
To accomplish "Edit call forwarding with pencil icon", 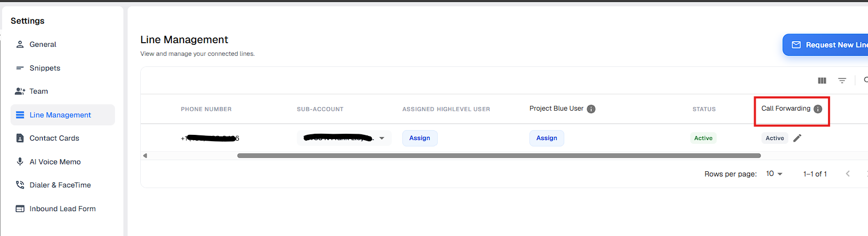I will coord(797,138).
